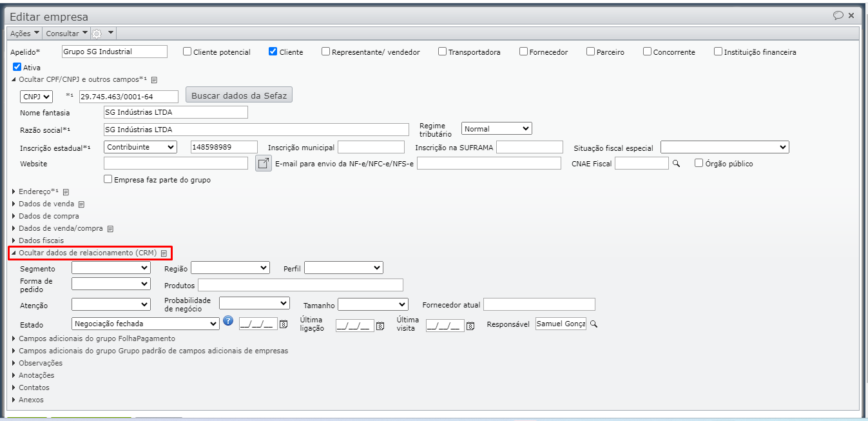The height and width of the screenshot is (421, 868).
Task: Click the magnifier next to Responsável field
Action: coord(594,324)
